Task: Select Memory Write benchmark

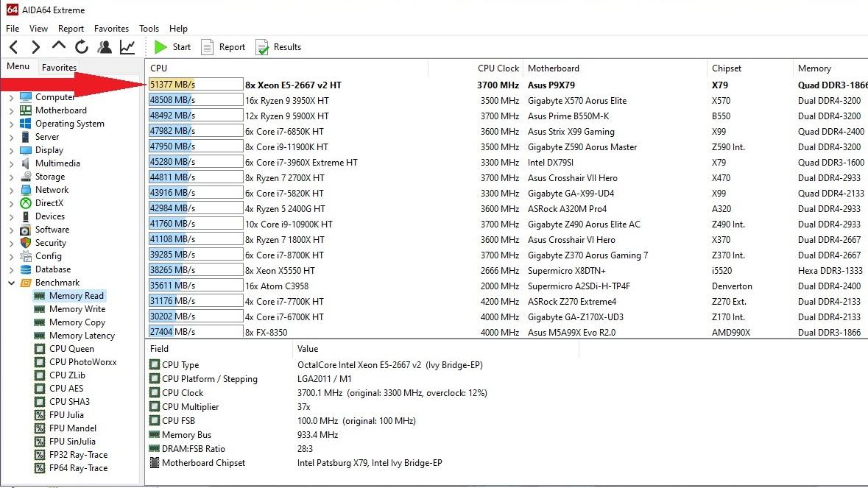Action: pos(77,308)
